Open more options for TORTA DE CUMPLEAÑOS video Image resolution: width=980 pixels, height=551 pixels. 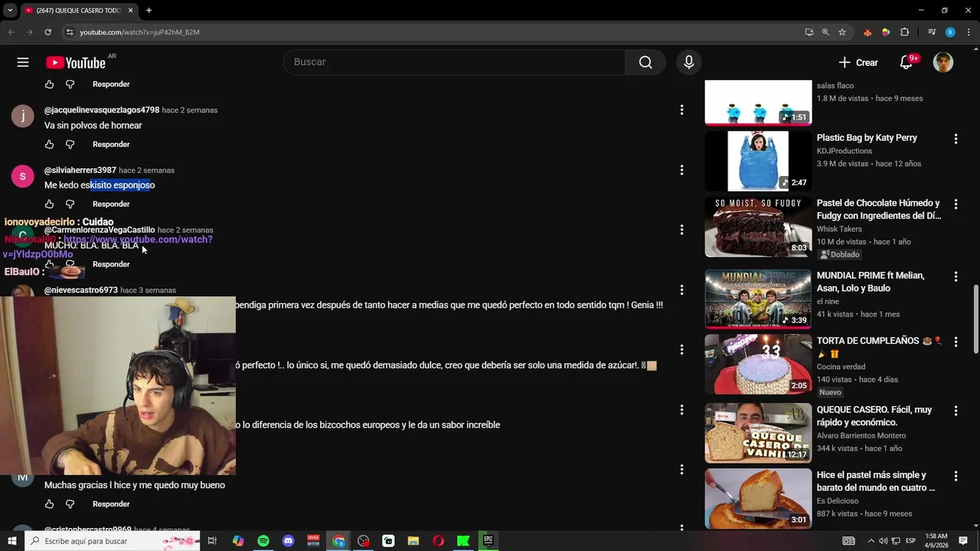click(x=955, y=341)
